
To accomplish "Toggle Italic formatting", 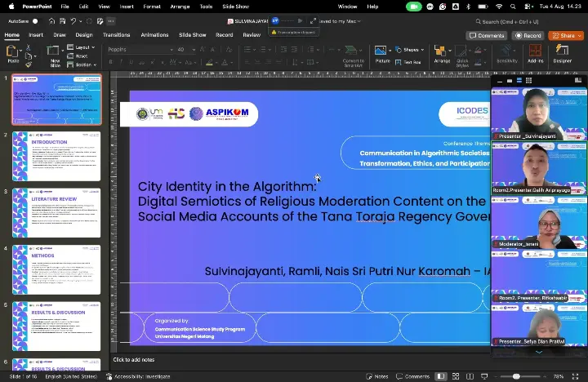I will [121, 62].
